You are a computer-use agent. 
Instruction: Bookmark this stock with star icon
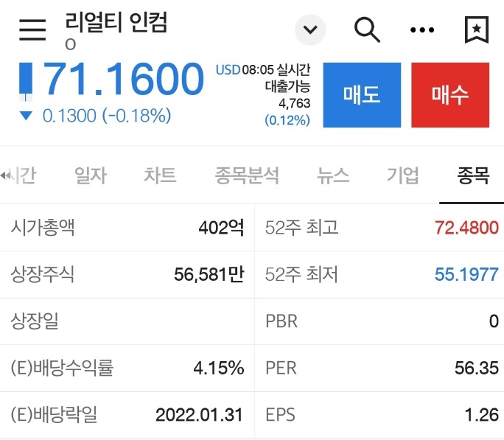coord(477,29)
